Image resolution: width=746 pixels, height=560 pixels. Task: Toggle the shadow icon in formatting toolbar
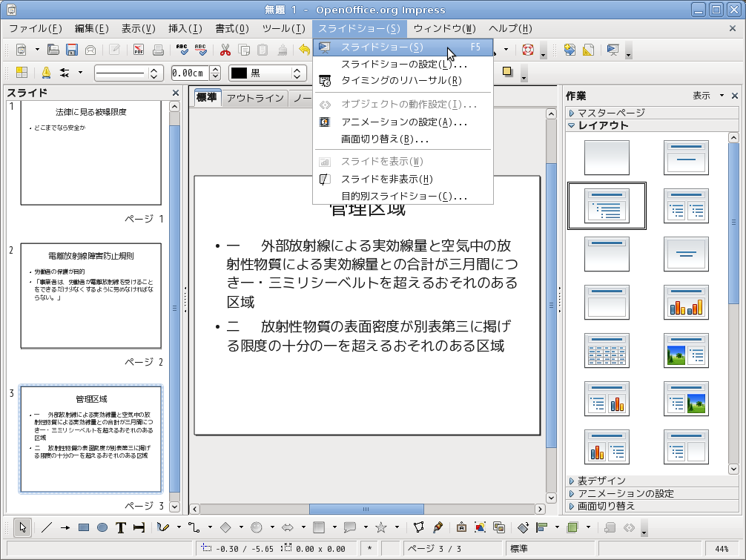[x=508, y=72]
